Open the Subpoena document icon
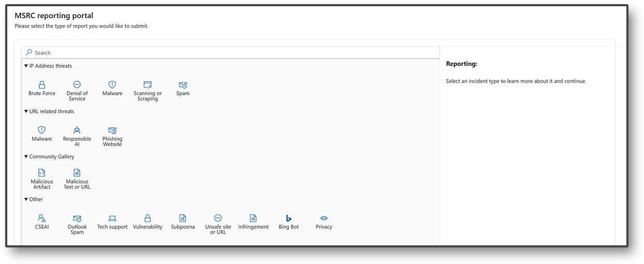The height and width of the screenshot is (264, 644). [x=183, y=218]
